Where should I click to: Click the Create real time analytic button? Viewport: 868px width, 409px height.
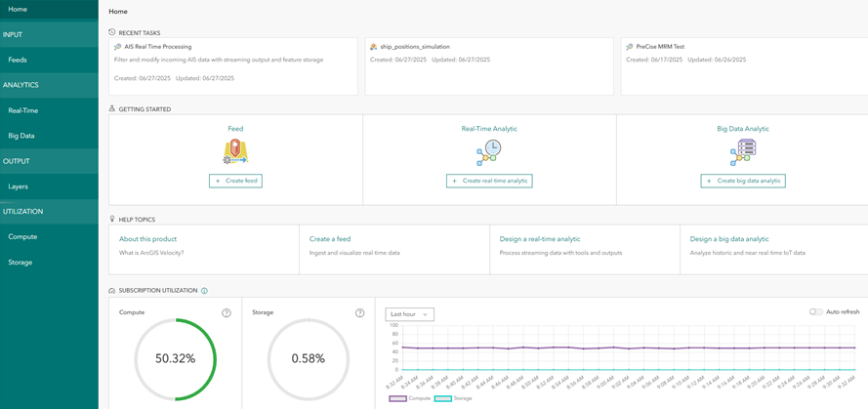pos(489,181)
